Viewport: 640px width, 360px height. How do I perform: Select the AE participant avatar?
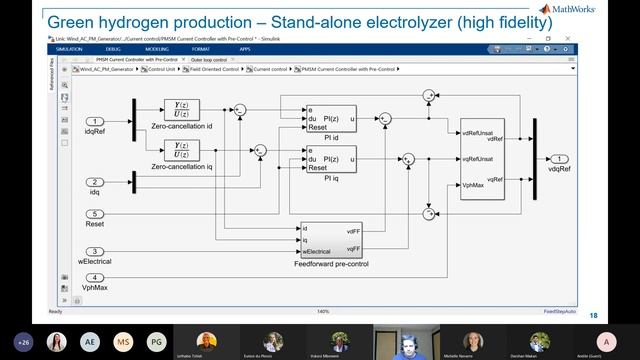point(90,342)
